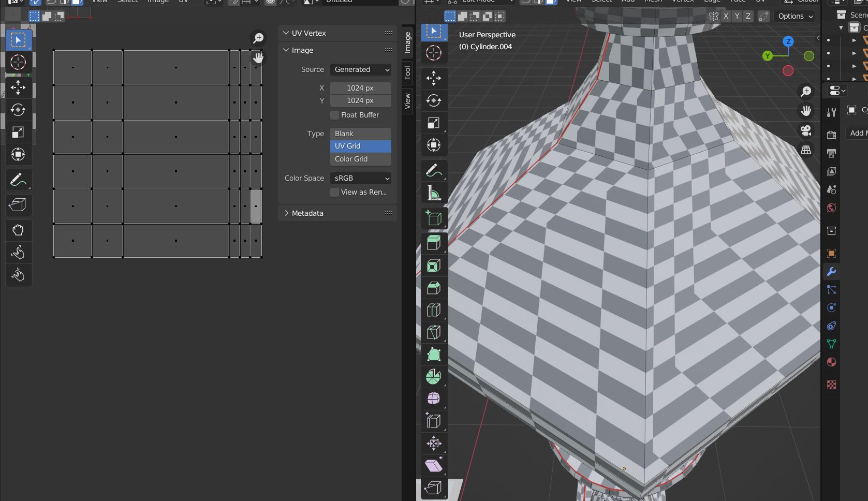Select the Inset Faces tool
Screen dimensions: 868x501
434,266
